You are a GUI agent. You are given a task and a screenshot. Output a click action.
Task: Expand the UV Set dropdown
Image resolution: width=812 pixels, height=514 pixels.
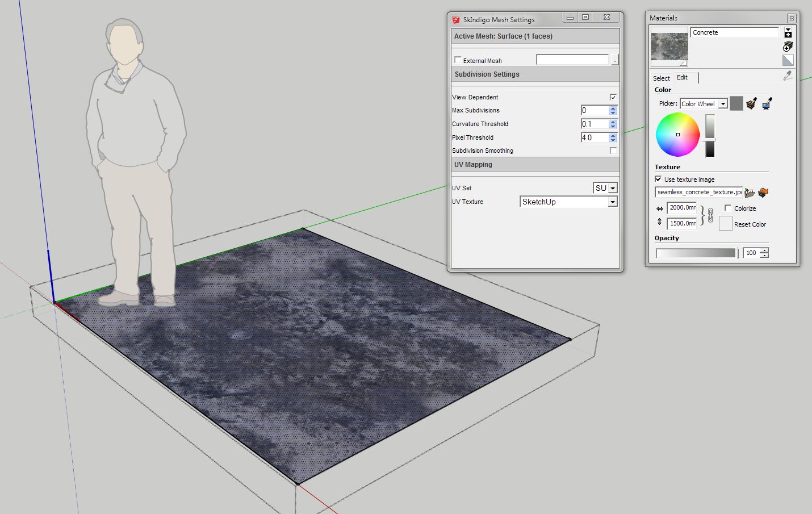[612, 189]
